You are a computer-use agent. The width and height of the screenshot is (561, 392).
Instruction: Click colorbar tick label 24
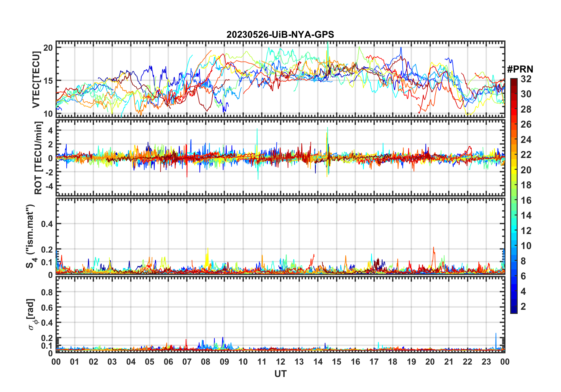click(x=526, y=139)
